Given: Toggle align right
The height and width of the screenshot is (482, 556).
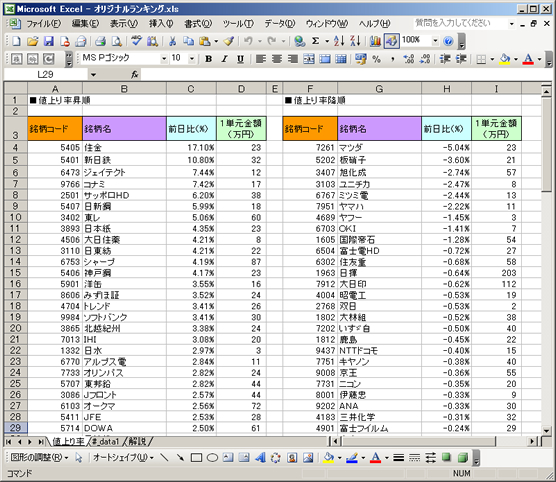Looking at the screenshot, I should (x=293, y=59).
